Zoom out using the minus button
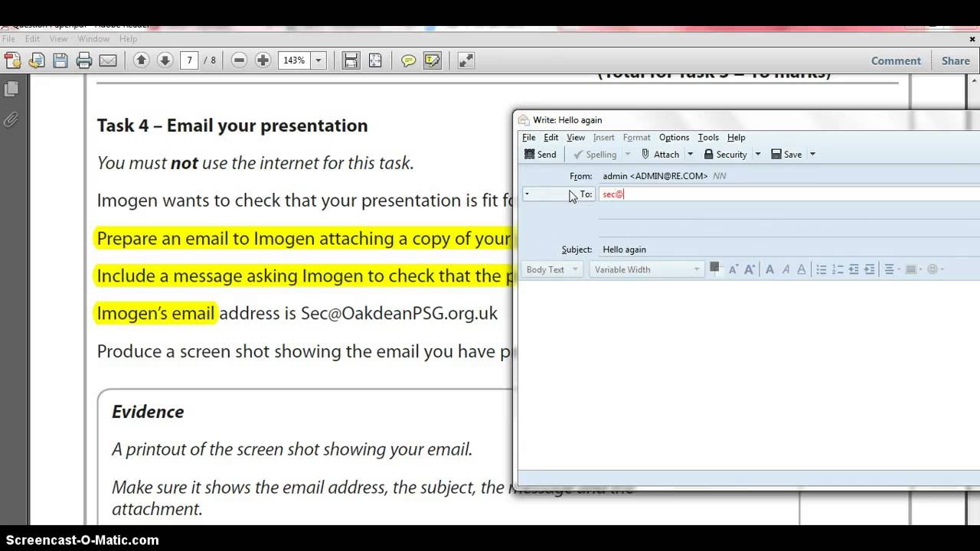 pyautogui.click(x=239, y=60)
